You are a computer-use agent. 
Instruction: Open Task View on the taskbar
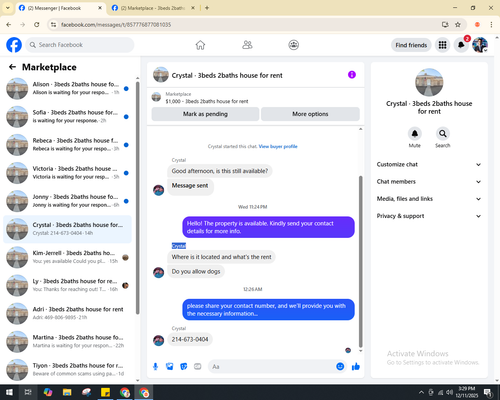[28, 392]
